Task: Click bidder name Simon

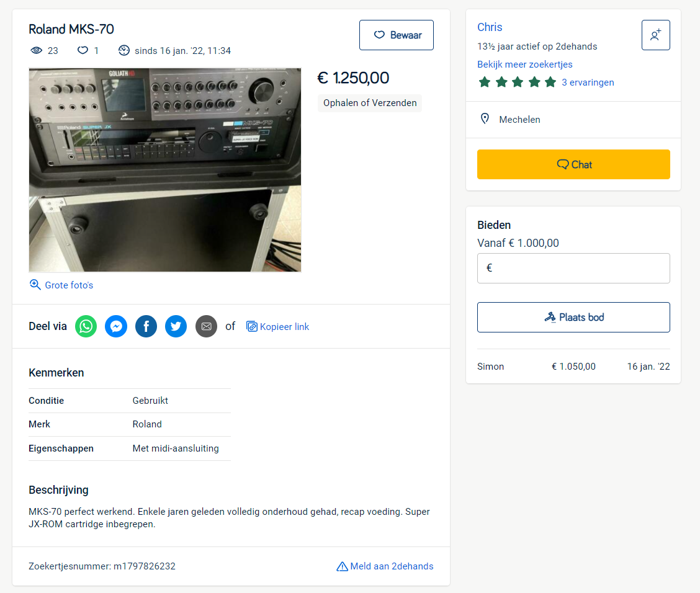Action: coord(490,367)
